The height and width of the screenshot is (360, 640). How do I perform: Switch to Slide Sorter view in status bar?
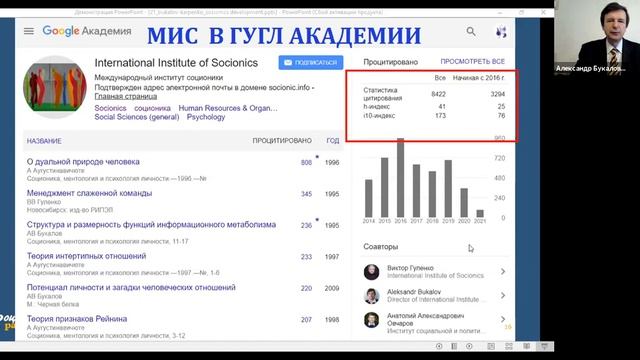[x=509, y=346]
